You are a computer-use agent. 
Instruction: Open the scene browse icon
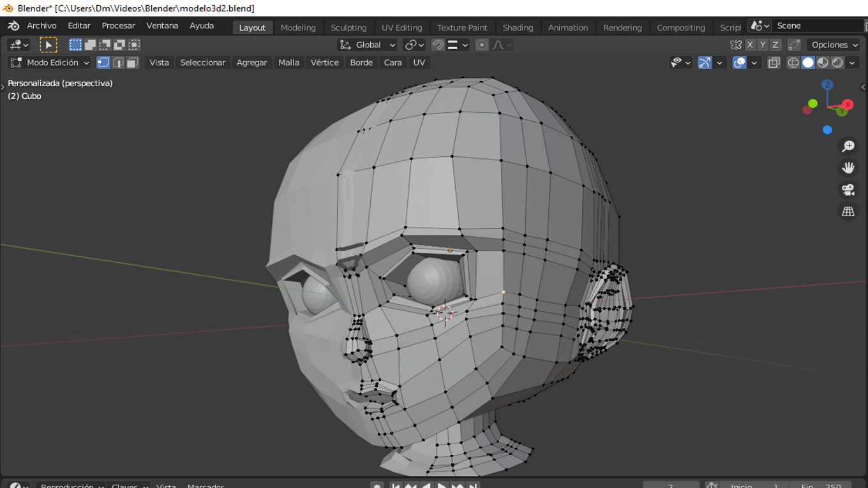759,26
